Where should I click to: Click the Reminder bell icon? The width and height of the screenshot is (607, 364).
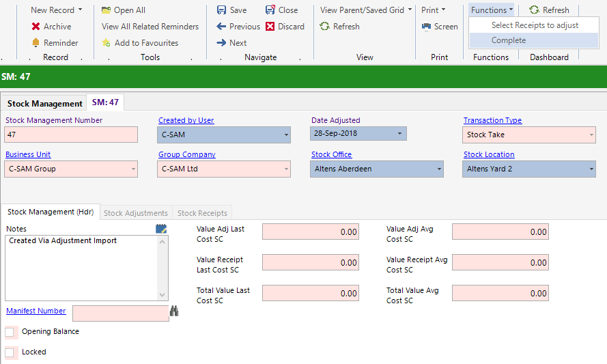tap(36, 43)
